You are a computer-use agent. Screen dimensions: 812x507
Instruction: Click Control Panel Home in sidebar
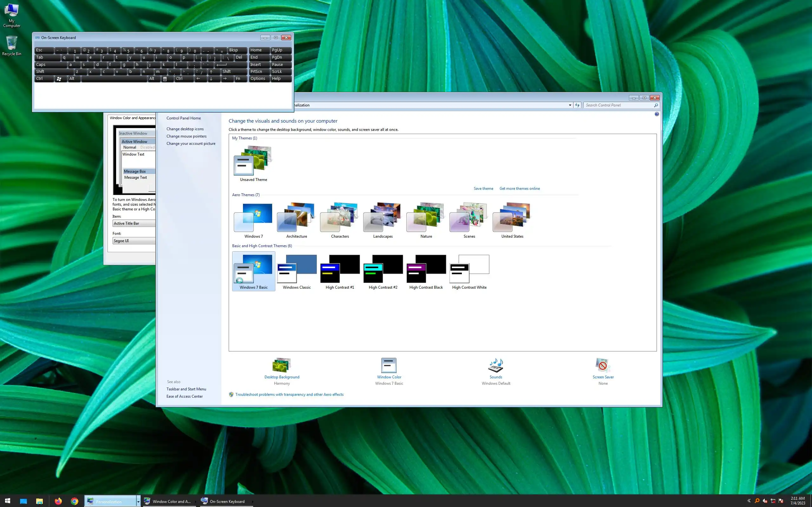[184, 118]
